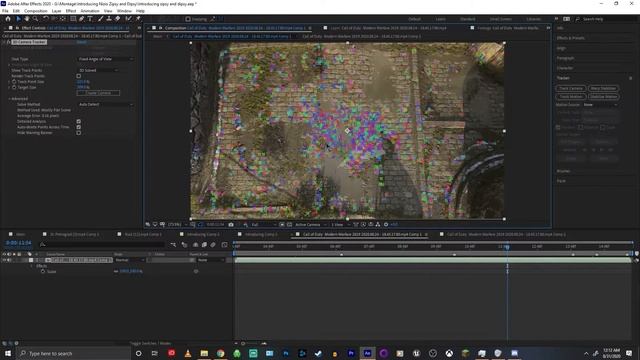Screen dimensions: 640x360
Task: Open the Motion Source dropdown in Tracker
Action: (x=600, y=105)
